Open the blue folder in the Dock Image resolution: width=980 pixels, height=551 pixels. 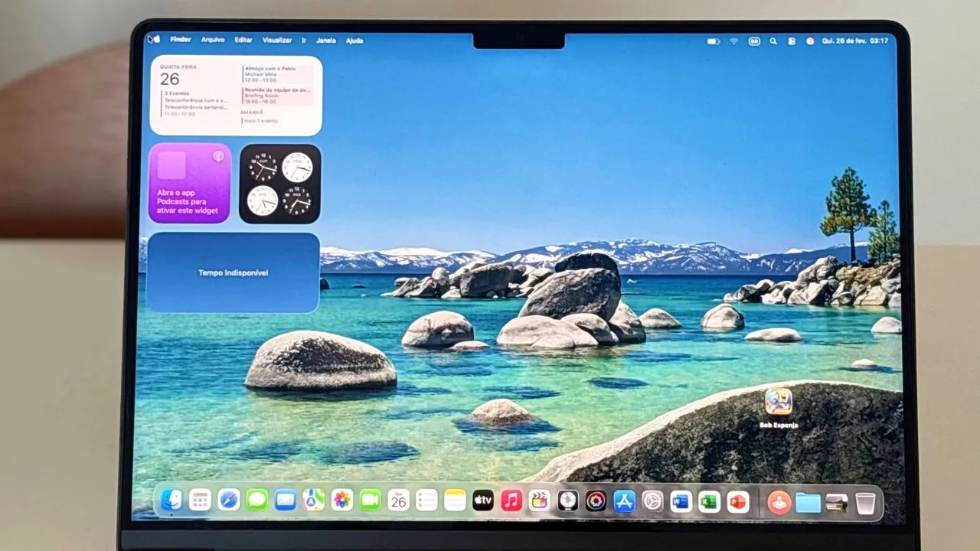808,502
